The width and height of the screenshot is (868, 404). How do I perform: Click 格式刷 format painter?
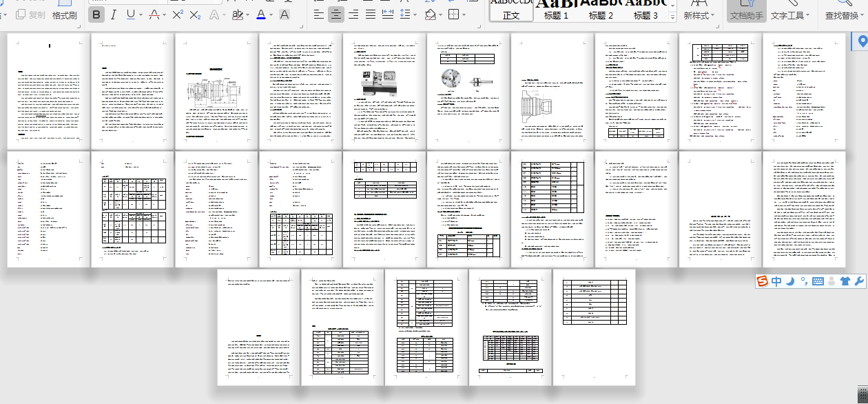coord(65,15)
